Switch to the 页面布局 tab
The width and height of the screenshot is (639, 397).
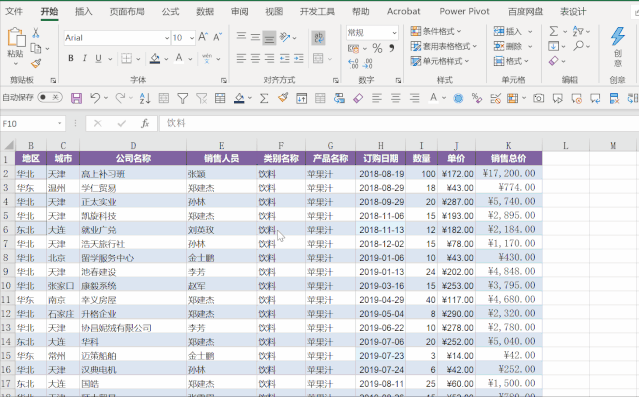127,11
